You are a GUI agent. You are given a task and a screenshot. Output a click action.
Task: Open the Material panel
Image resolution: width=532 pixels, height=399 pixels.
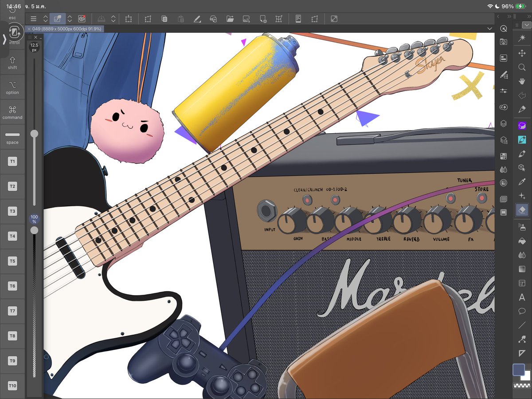pos(503,42)
